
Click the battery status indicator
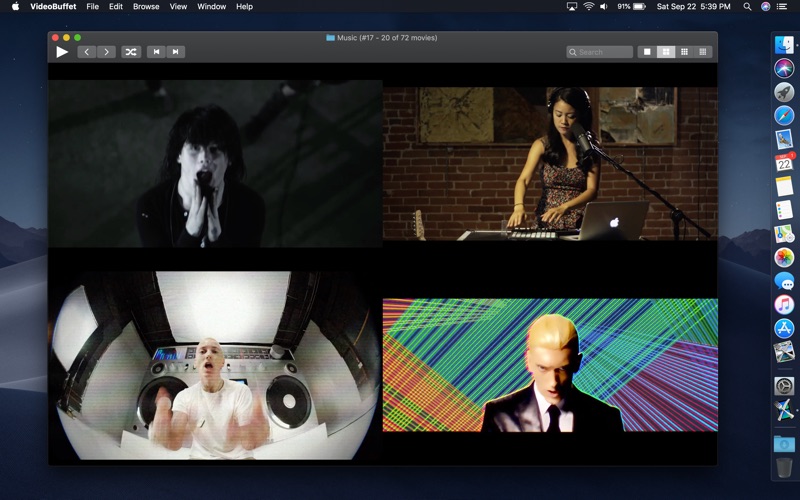tap(632, 7)
